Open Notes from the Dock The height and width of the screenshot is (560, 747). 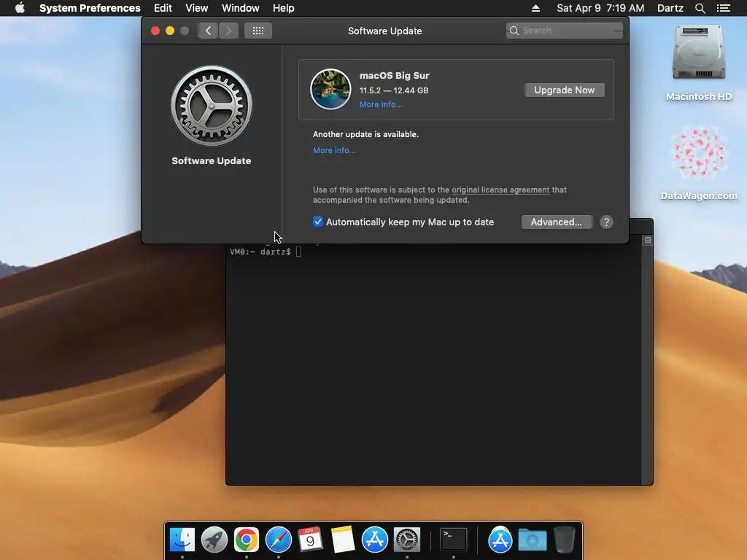(343, 540)
